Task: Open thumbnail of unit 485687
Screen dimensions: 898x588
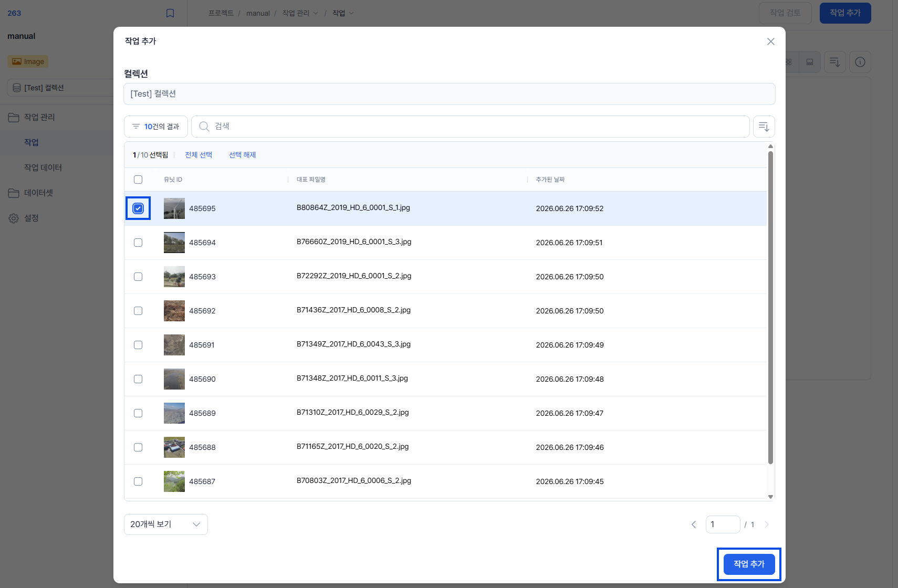Action: coord(174,481)
